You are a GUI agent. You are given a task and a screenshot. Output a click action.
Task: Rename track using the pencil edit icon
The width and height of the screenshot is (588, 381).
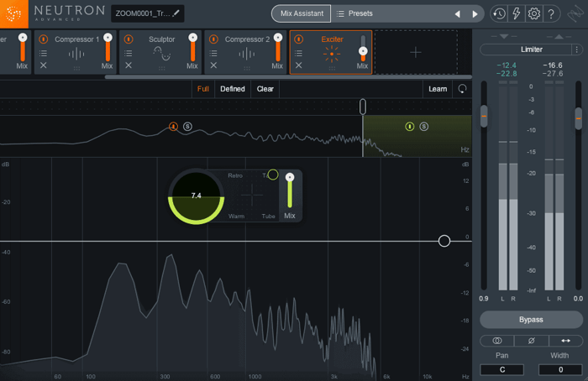(176, 13)
